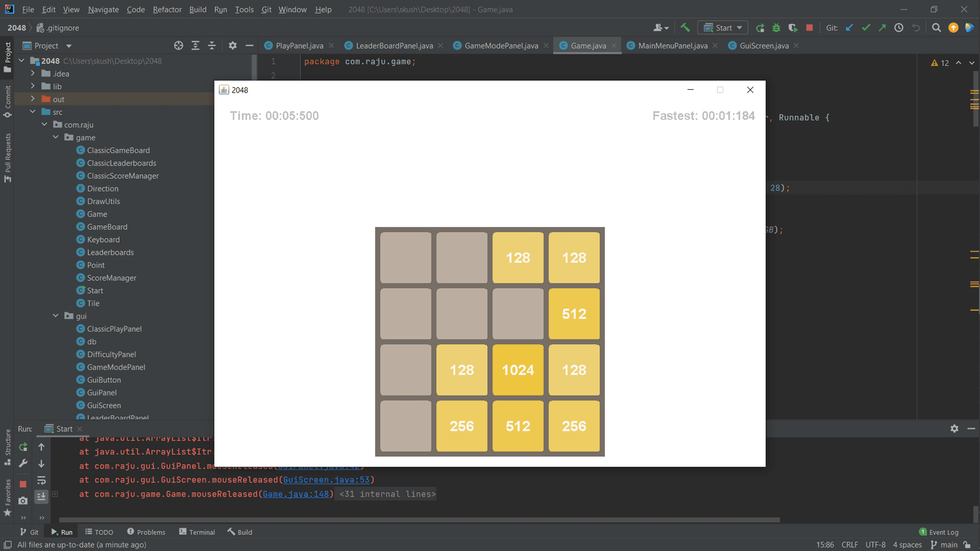The image size is (980, 551).
Task: Click the 1024 tile in game
Action: point(518,370)
